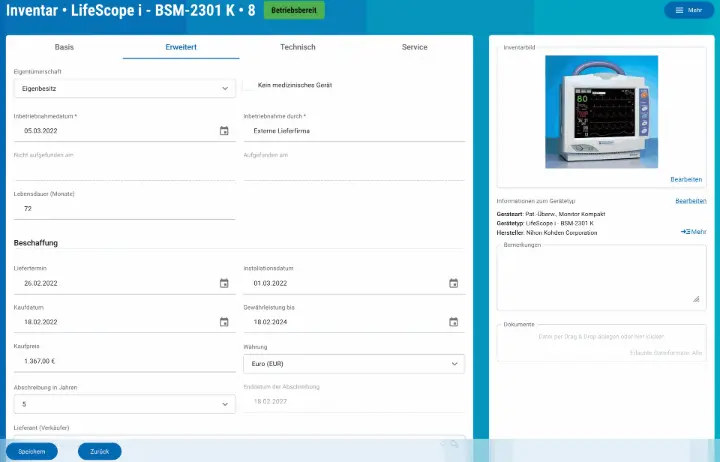720x462 pixels.
Task: Click the LifeScope monitor inventory image
Action: click(602, 112)
